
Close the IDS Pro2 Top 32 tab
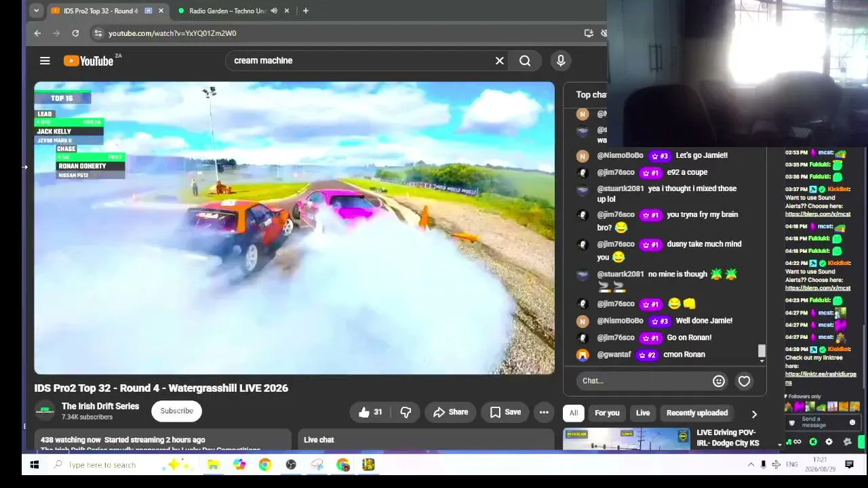click(161, 11)
